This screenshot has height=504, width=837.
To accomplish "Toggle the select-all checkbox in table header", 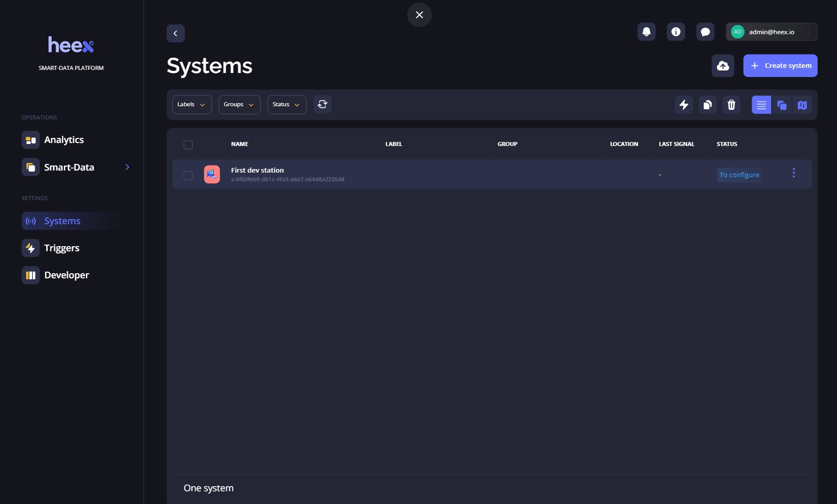I will coord(188,145).
